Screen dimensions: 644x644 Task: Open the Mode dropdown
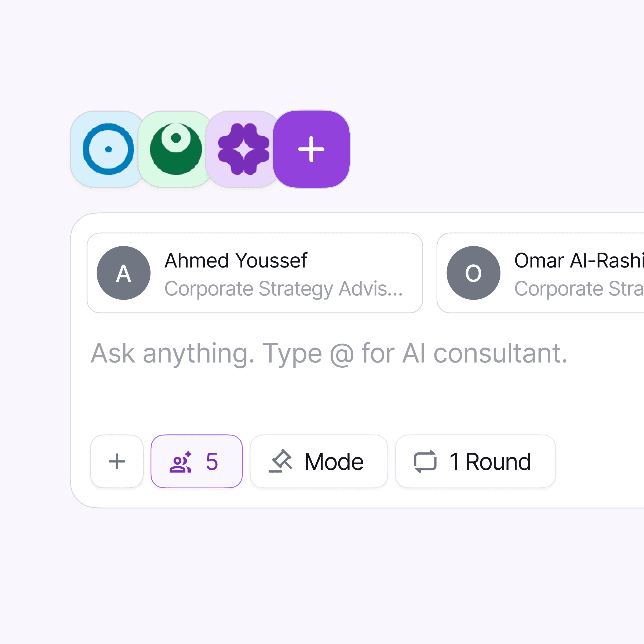[319, 461]
